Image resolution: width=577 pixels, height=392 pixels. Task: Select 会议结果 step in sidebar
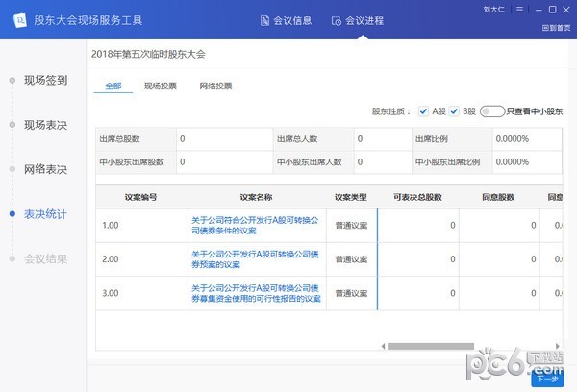tap(45, 258)
